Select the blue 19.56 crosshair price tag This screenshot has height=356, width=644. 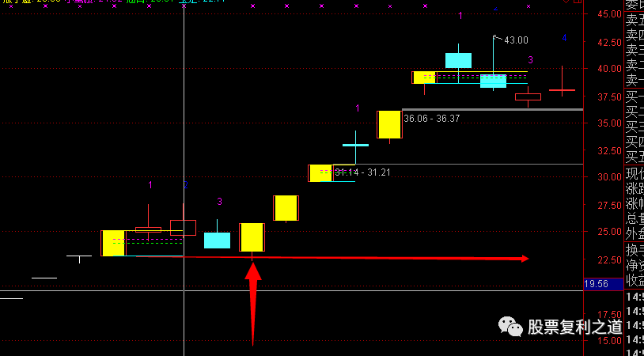(x=604, y=284)
